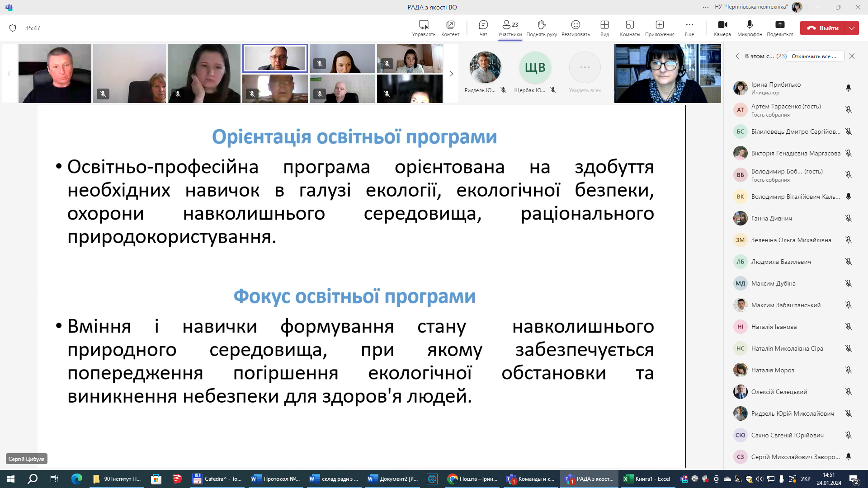The width and height of the screenshot is (868, 488).
Task: Toggle the Camera on or off
Action: [x=722, y=25]
